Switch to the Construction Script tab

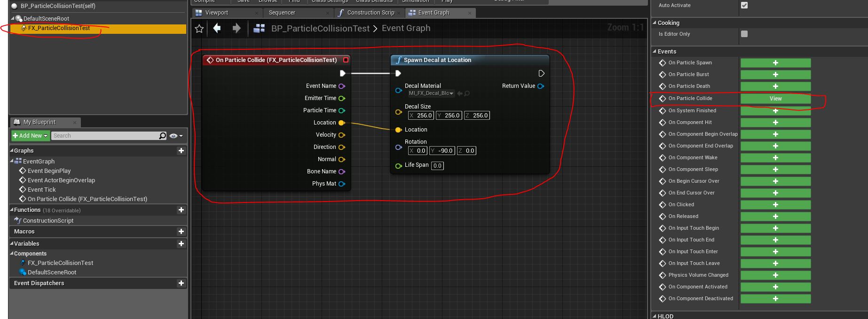(x=371, y=13)
